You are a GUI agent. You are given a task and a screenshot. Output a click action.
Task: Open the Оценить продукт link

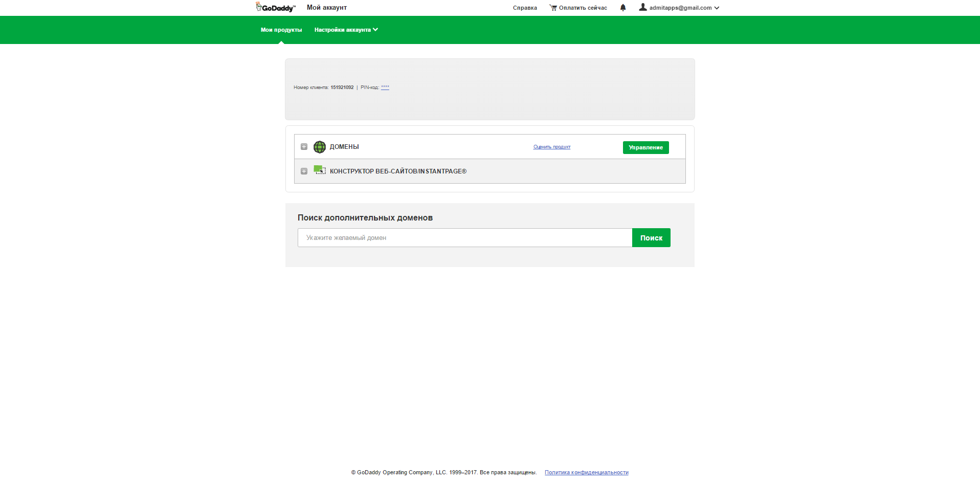pyautogui.click(x=551, y=147)
